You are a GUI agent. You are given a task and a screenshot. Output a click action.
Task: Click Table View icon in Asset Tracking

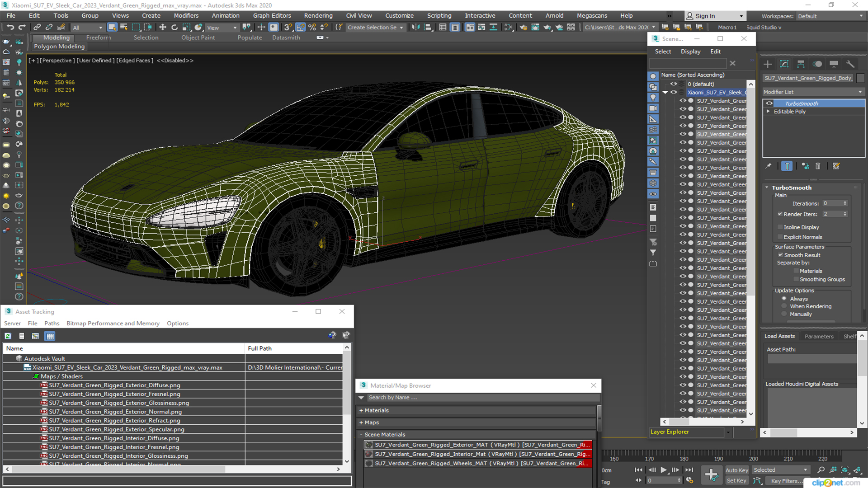(50, 336)
